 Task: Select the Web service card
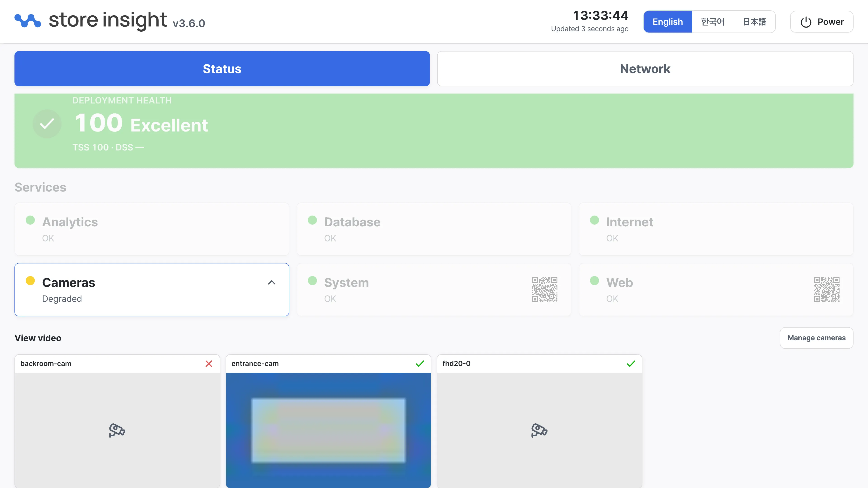click(x=716, y=290)
